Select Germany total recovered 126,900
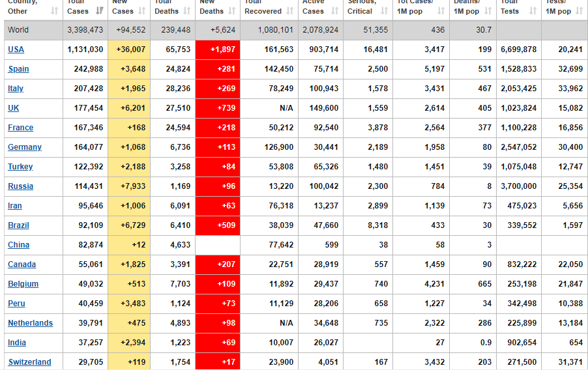This screenshot has height=370, width=588. coord(278,147)
